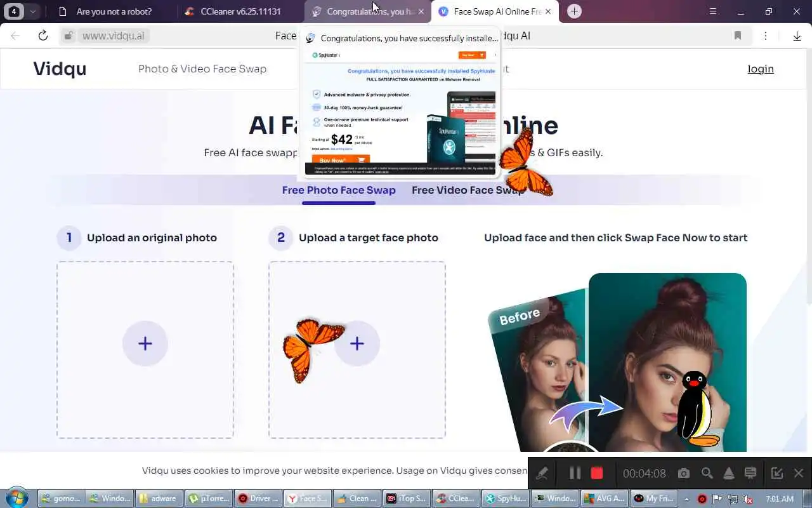
Task: Open the µTorrent taskbar item
Action: coord(209,498)
